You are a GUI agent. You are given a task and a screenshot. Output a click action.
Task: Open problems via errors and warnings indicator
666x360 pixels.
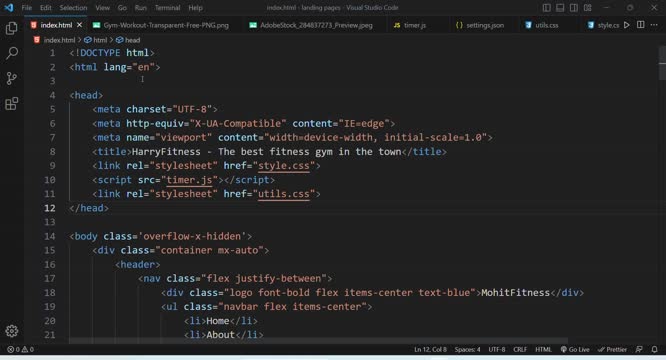[20, 349]
